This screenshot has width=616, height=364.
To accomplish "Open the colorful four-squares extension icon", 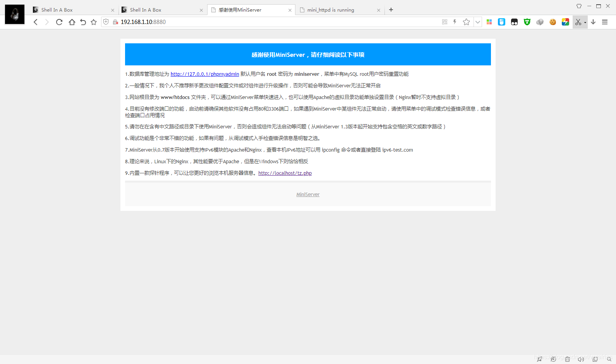I will click(489, 22).
